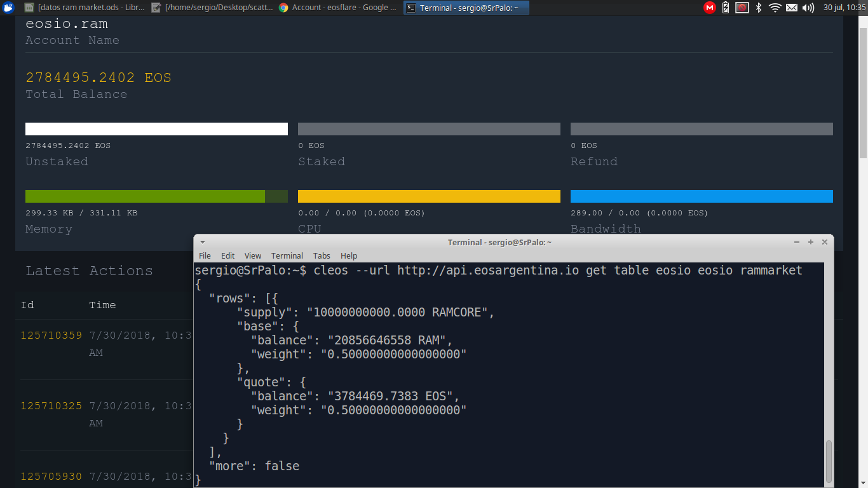Click the "more": false line in Terminal
This screenshot has height=488, width=868.
pos(254,466)
